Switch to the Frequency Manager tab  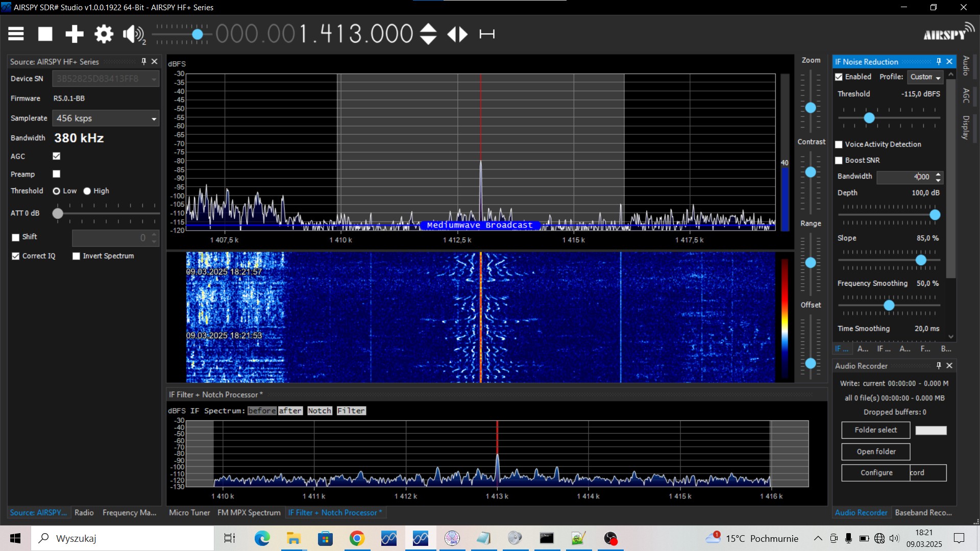[129, 513]
